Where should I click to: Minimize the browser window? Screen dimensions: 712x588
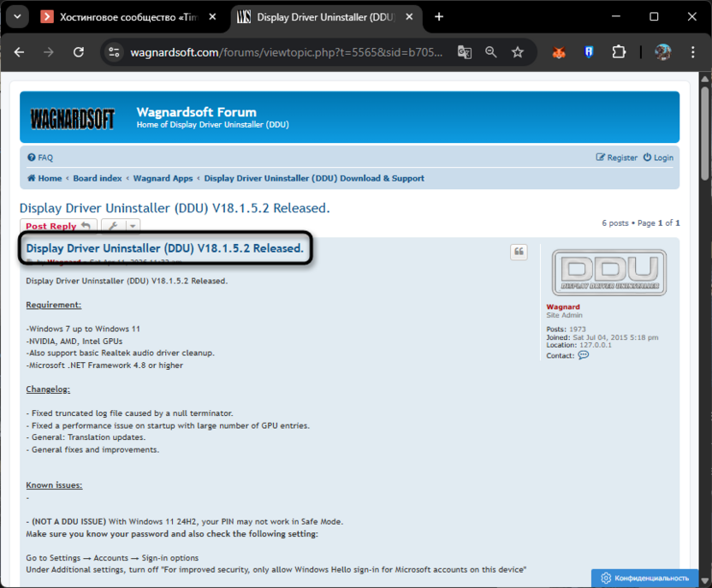coord(616,17)
